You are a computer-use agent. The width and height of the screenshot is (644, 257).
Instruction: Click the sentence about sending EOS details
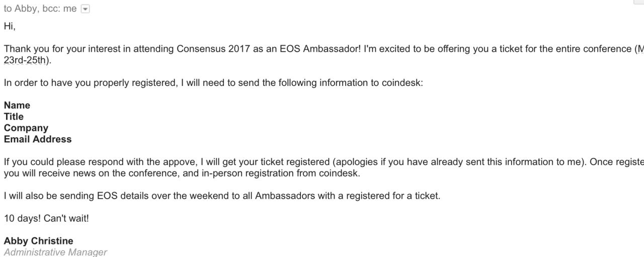pos(221,196)
